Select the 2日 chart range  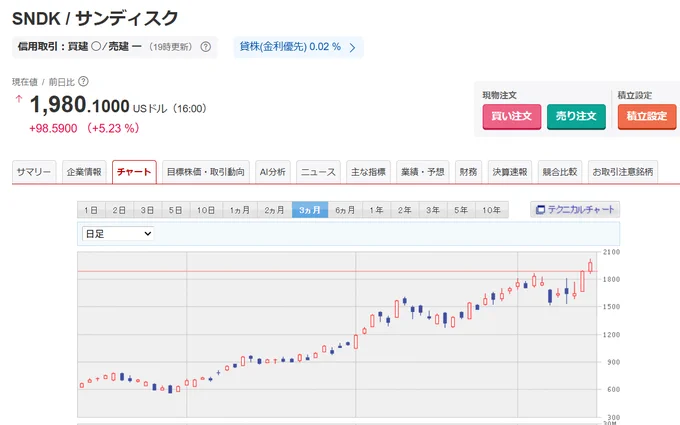[119, 210]
